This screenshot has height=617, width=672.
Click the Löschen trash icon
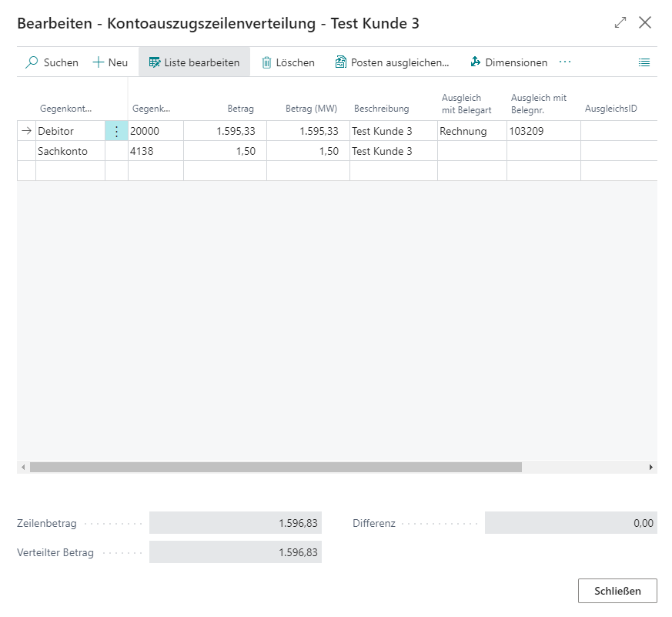[267, 62]
